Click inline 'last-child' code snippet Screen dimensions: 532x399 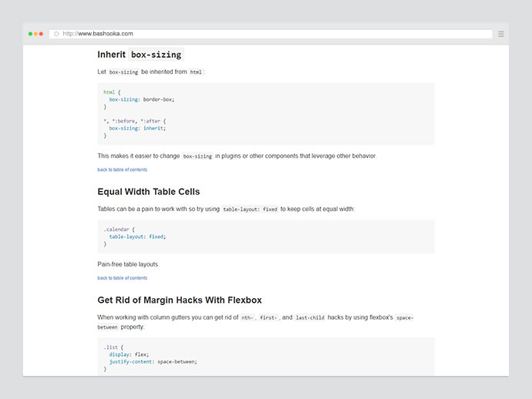[310, 317]
